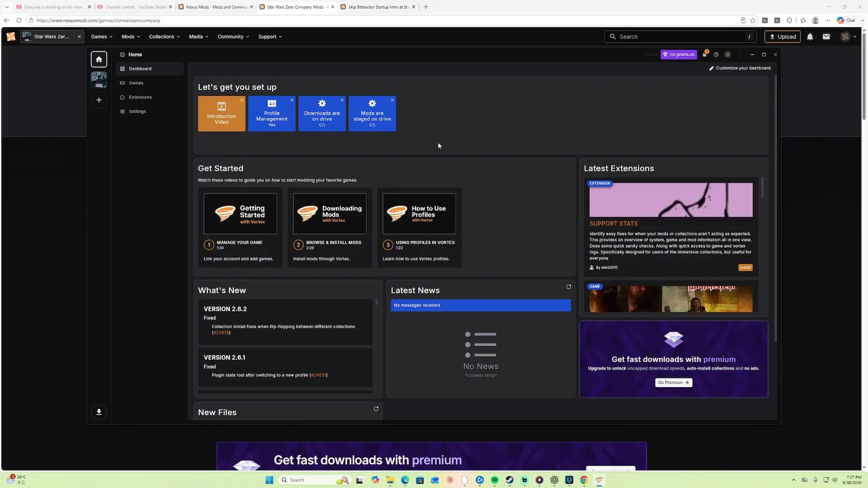This screenshot has width=868, height=488.
Task: Dismiss the Introduction Video tile
Action: click(242, 100)
